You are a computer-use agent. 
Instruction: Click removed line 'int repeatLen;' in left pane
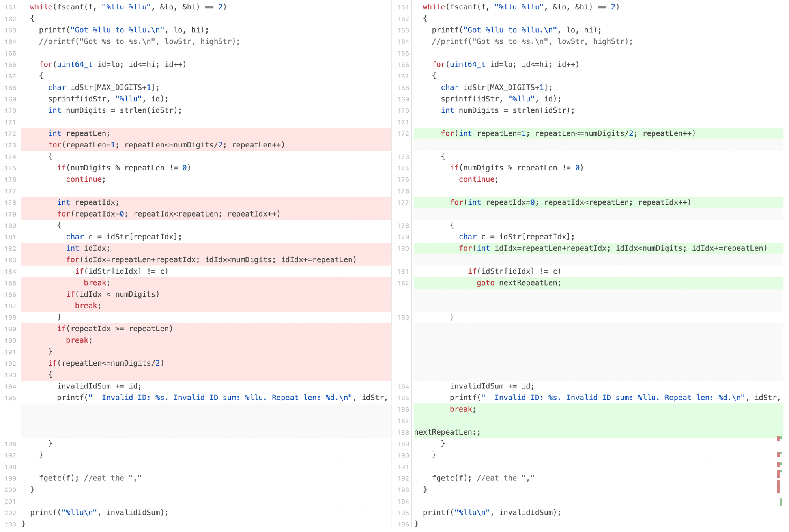tap(79, 133)
